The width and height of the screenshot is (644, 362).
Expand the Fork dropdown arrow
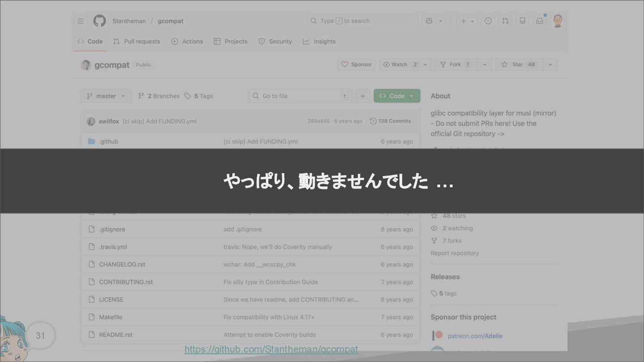click(484, 64)
